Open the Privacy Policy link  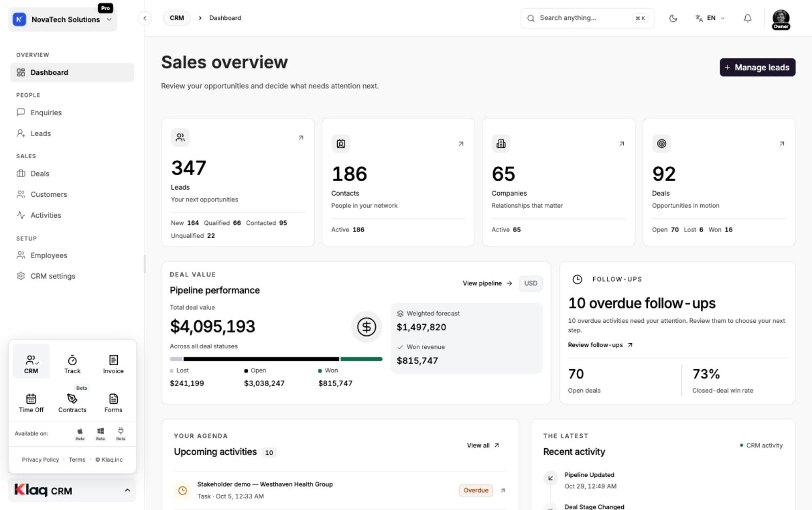[x=40, y=460]
